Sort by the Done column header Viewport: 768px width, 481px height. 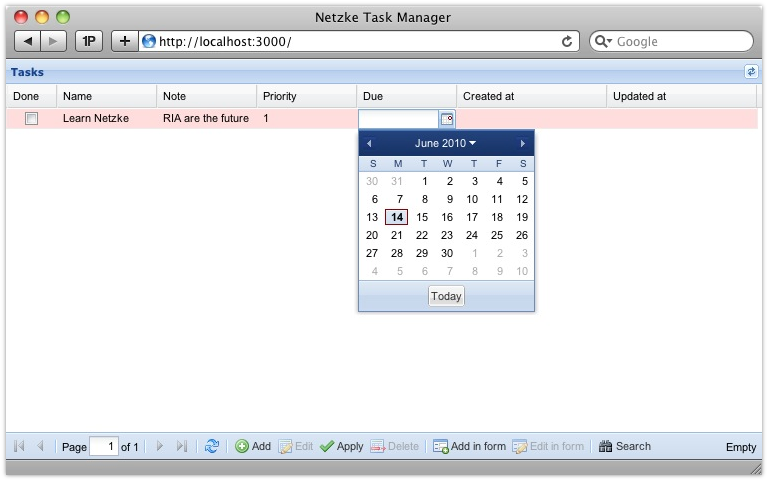31,96
